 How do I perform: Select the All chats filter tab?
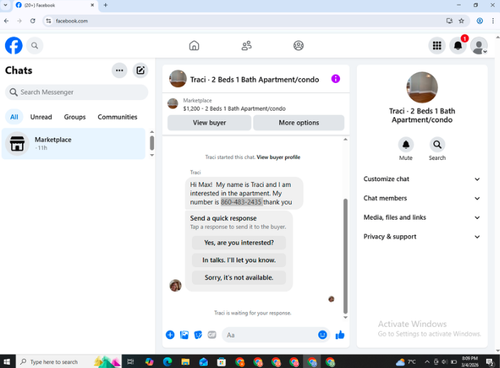pyautogui.click(x=14, y=117)
